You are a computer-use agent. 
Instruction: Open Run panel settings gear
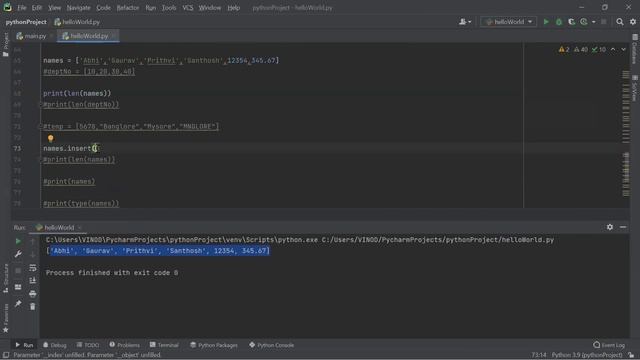point(610,227)
